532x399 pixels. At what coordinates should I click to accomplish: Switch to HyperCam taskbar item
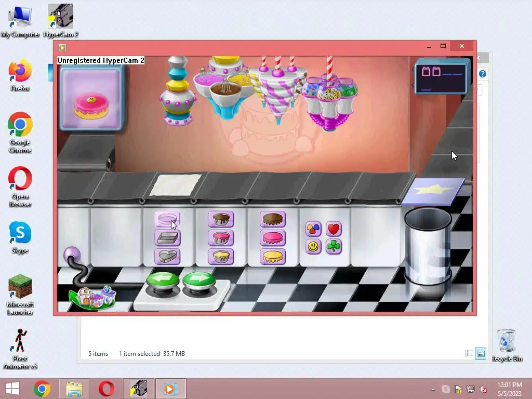pyautogui.click(x=139, y=389)
